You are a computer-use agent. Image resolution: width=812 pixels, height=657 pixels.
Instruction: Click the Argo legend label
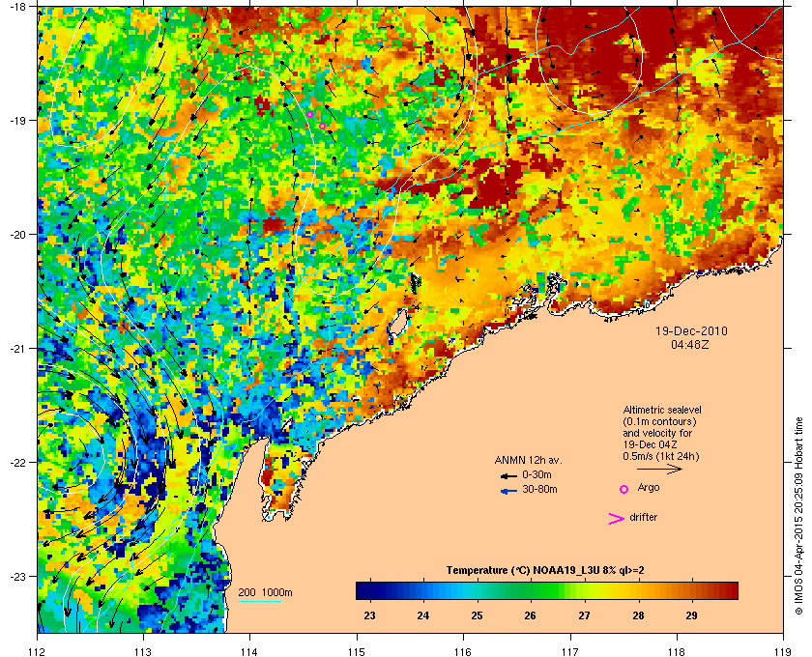[649, 488]
